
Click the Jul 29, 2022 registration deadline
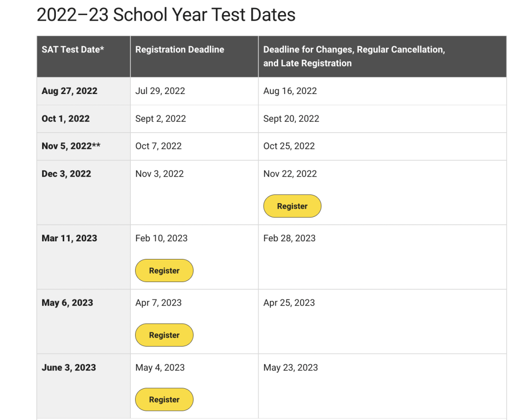click(160, 91)
